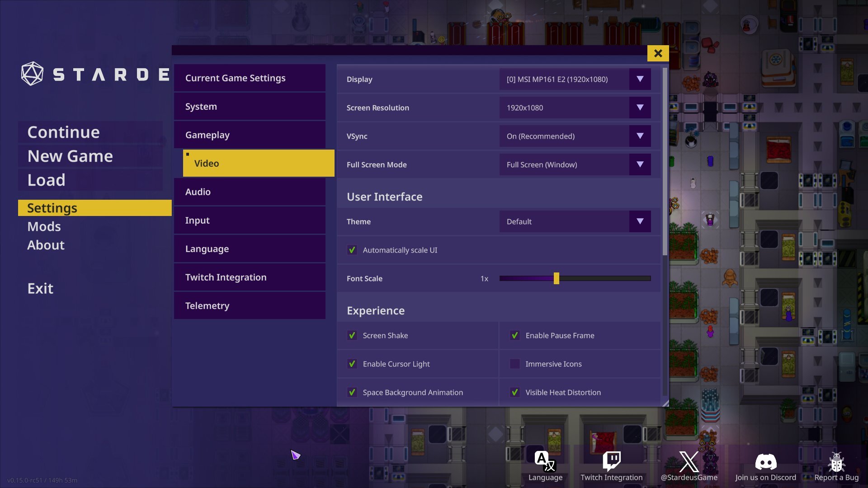The image size is (868, 488).
Task: Enable the Immersive Icons checkbox
Action: tap(514, 364)
